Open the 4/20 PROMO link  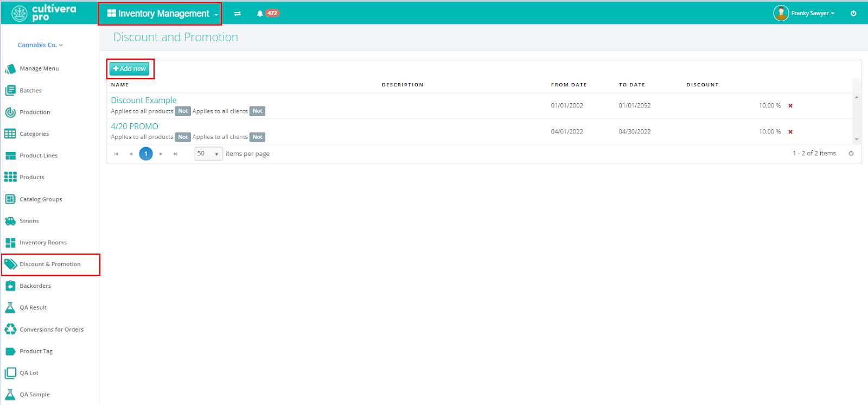pyautogui.click(x=135, y=126)
